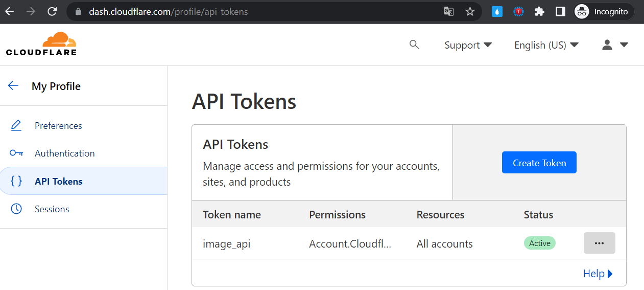Click the Resources column header
This screenshot has width=644, height=290.
441,214
